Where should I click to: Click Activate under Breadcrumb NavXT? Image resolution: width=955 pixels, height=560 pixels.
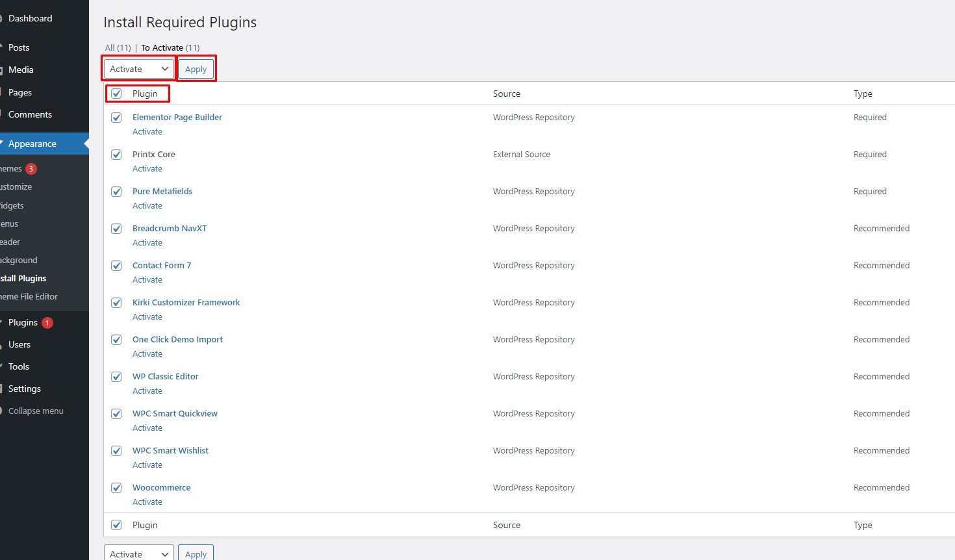(x=147, y=242)
